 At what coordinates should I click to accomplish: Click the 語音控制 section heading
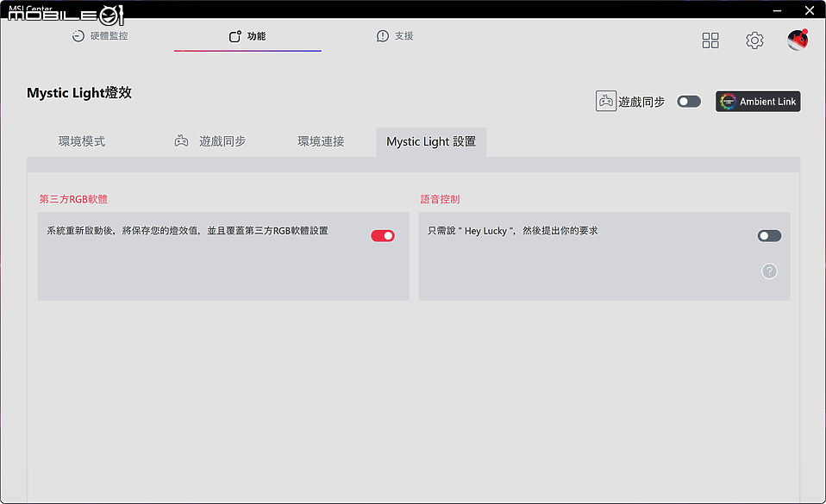[x=440, y=199]
